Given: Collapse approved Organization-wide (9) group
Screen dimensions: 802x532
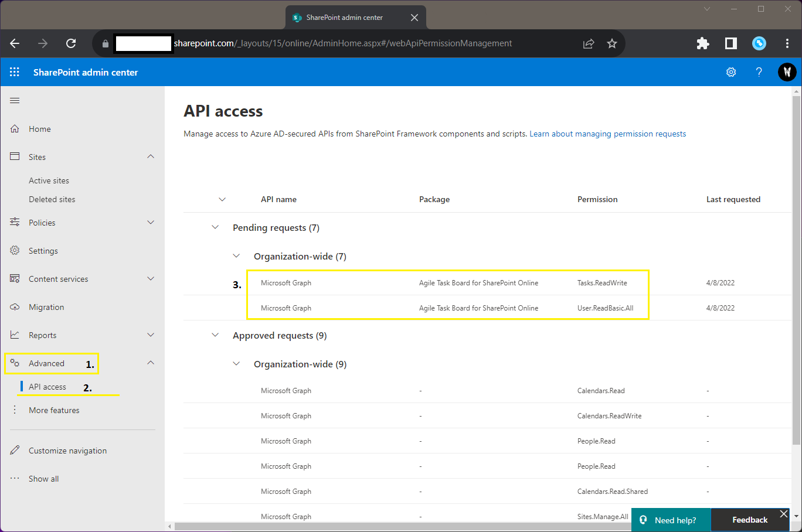Looking at the screenshot, I should (236, 364).
